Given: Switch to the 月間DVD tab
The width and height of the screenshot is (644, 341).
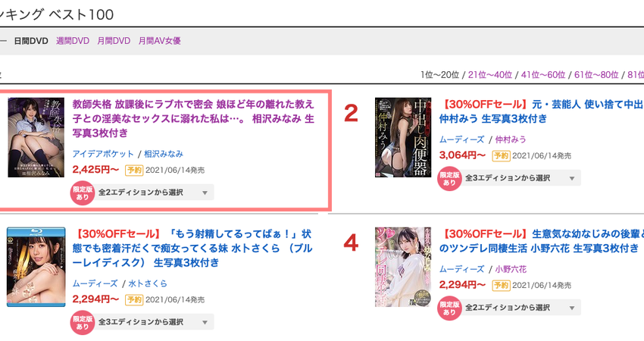Looking at the screenshot, I should pyautogui.click(x=114, y=41).
